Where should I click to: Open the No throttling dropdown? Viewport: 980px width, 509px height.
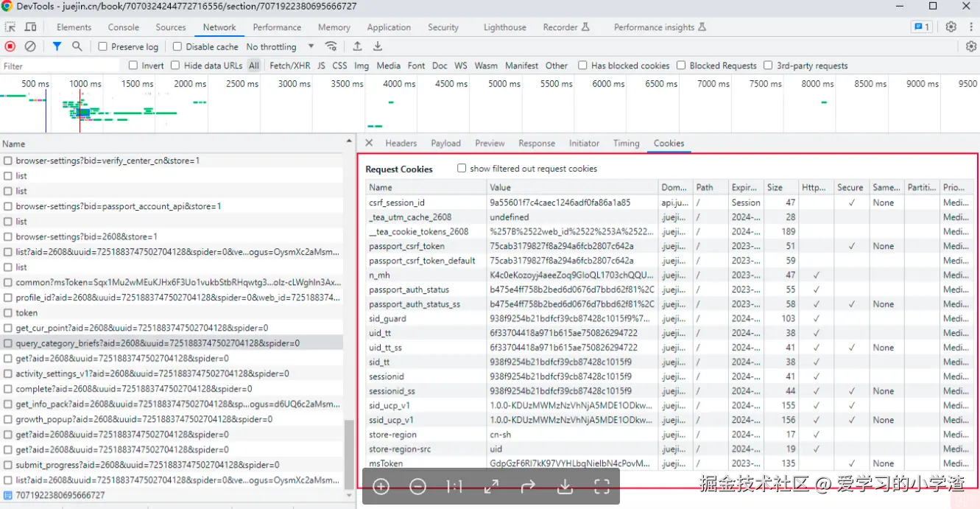280,46
